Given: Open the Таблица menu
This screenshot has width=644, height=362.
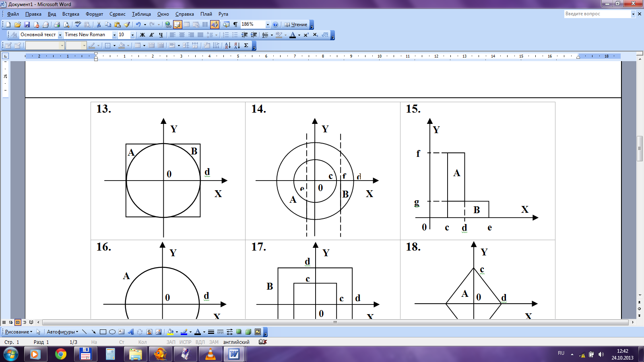Looking at the screenshot, I should coord(141,14).
